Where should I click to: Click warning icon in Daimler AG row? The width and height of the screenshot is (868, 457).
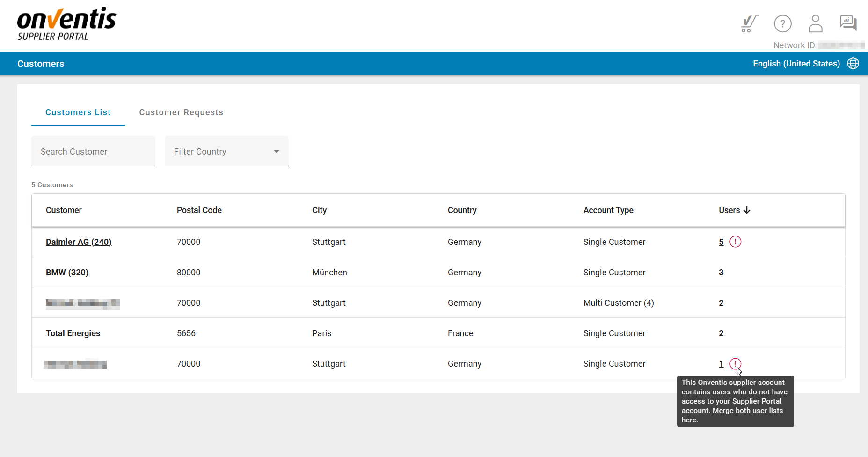pos(735,242)
